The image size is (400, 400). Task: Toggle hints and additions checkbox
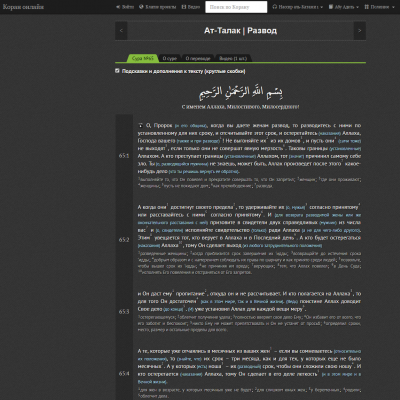point(117,71)
